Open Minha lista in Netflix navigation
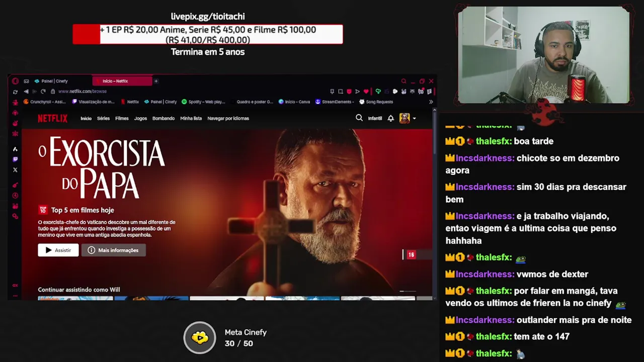The width and height of the screenshot is (644, 362). pos(191,118)
